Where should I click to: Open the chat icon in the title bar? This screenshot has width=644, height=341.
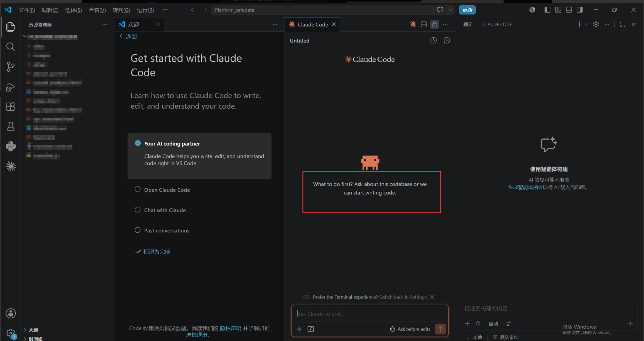440,10
